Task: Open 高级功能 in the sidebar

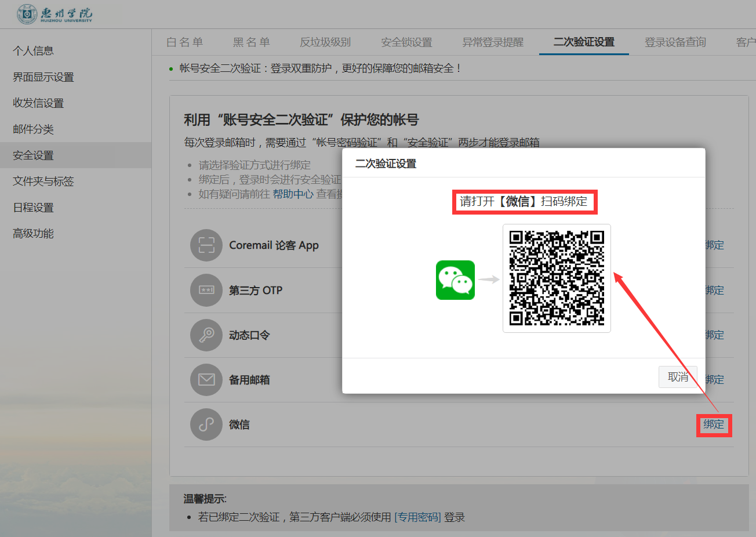Action: (x=33, y=234)
